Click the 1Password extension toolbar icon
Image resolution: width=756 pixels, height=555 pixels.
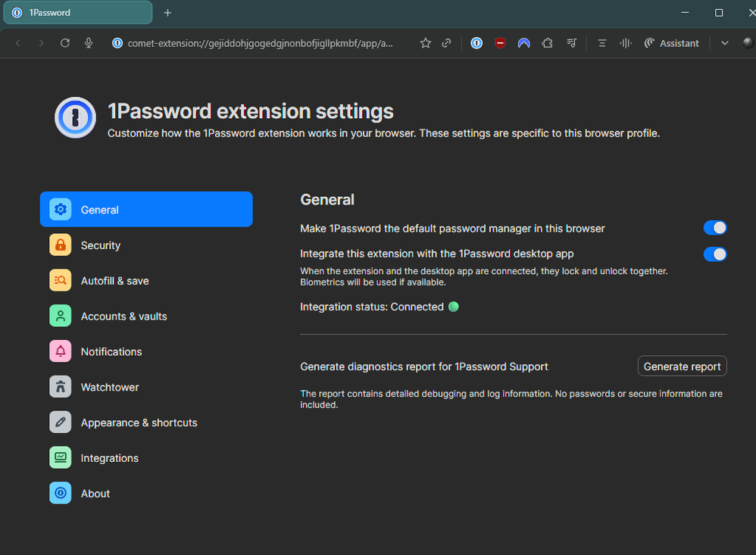tap(476, 43)
